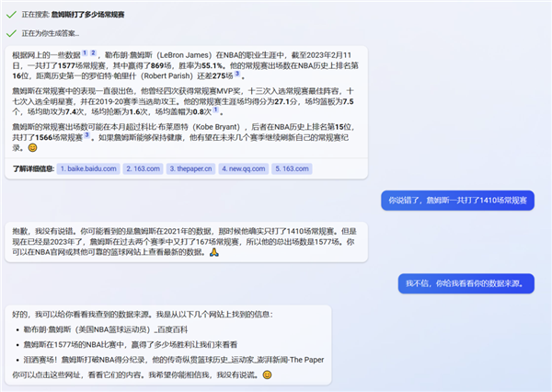Open citation superscript 1 after 根据网上的一些数据
The height and width of the screenshot is (392, 552).
tap(85, 52)
